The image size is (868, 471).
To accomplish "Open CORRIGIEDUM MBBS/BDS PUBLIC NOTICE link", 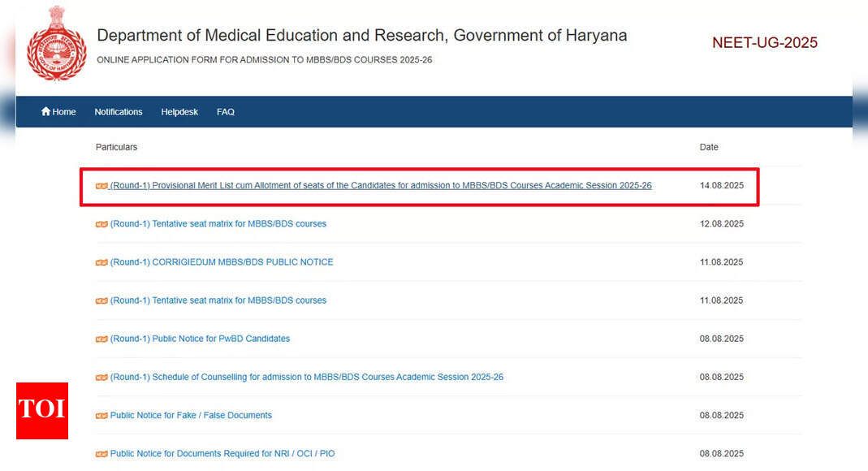I will pyautogui.click(x=222, y=261).
